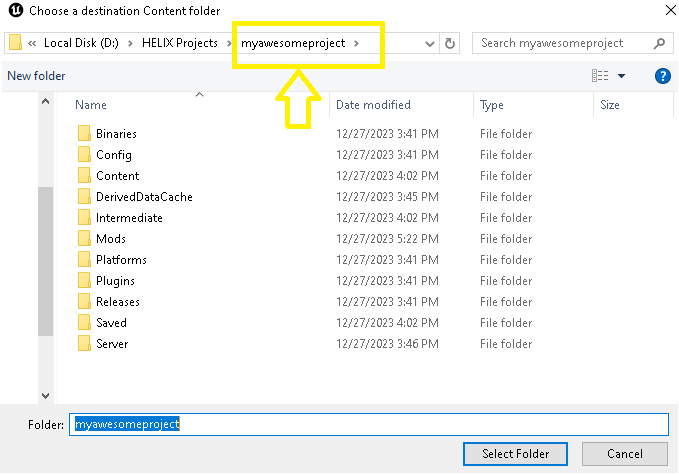Click the search magnifier icon

click(x=659, y=44)
